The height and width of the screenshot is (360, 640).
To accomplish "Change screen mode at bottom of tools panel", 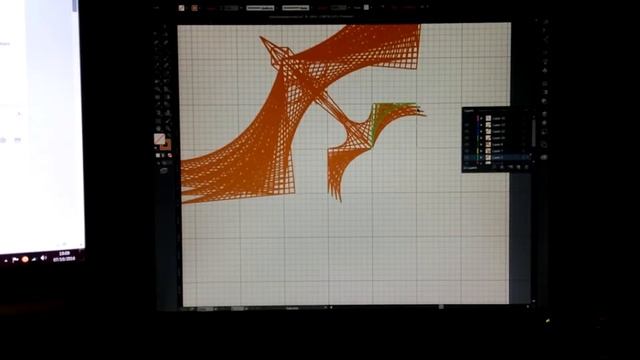I will point(164,171).
